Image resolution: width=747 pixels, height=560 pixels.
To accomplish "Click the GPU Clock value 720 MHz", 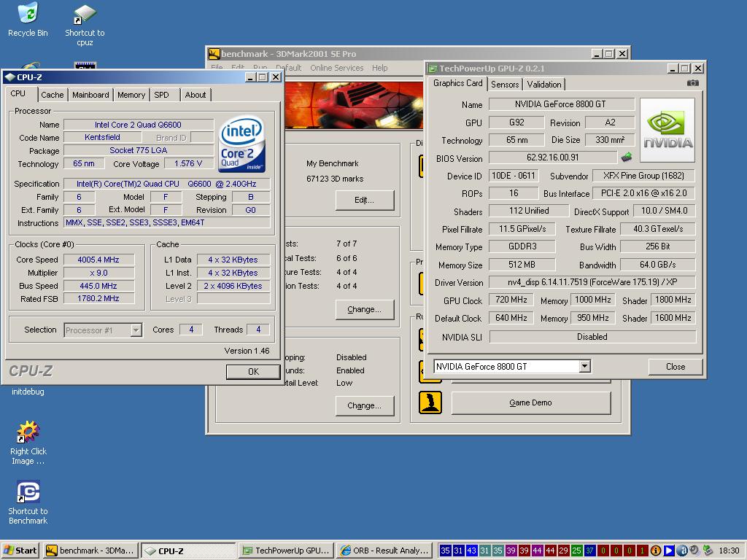I will point(511,300).
